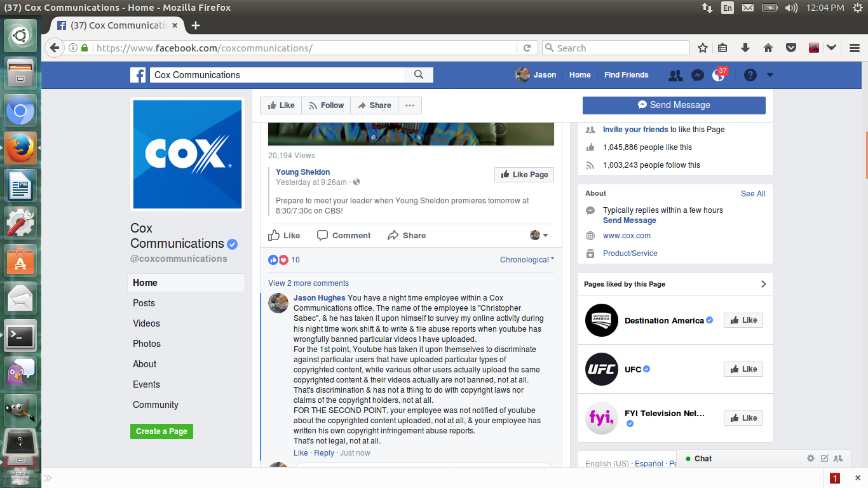Click the Facebook logo icon
The width and height of the screenshot is (868, 488).
coord(138,75)
